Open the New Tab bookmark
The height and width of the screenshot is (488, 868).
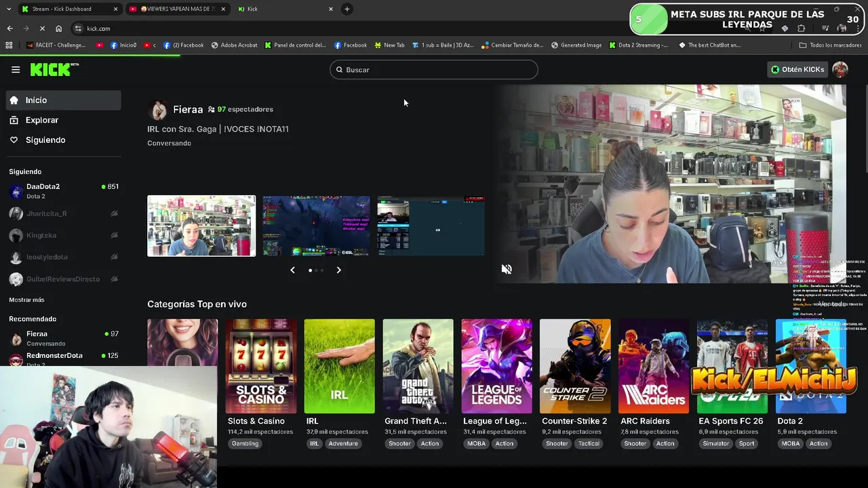click(x=389, y=45)
